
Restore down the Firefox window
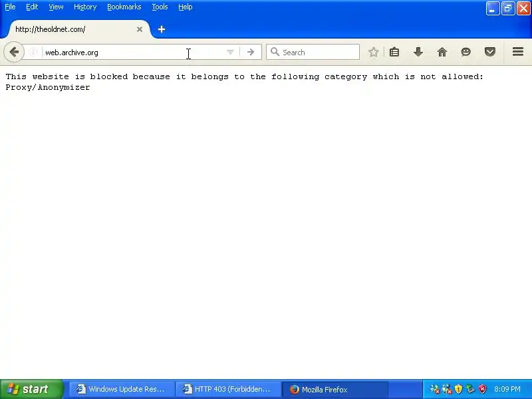pyautogui.click(x=508, y=9)
